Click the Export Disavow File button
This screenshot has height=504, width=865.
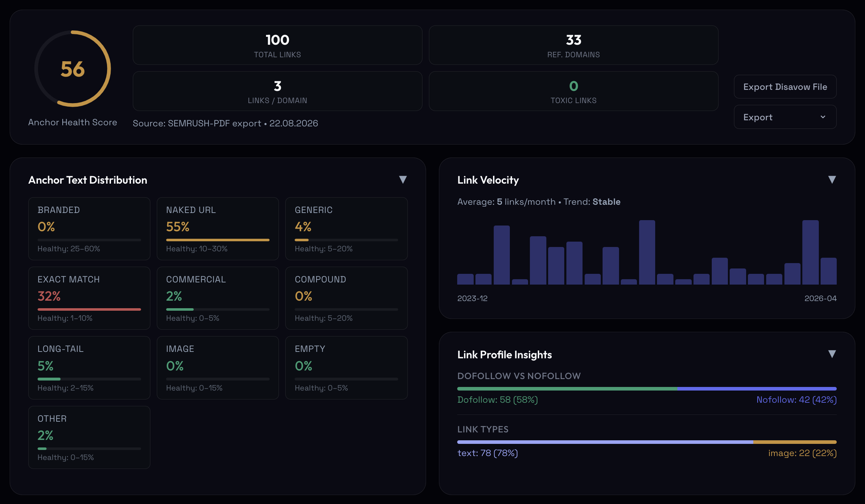[x=785, y=87]
